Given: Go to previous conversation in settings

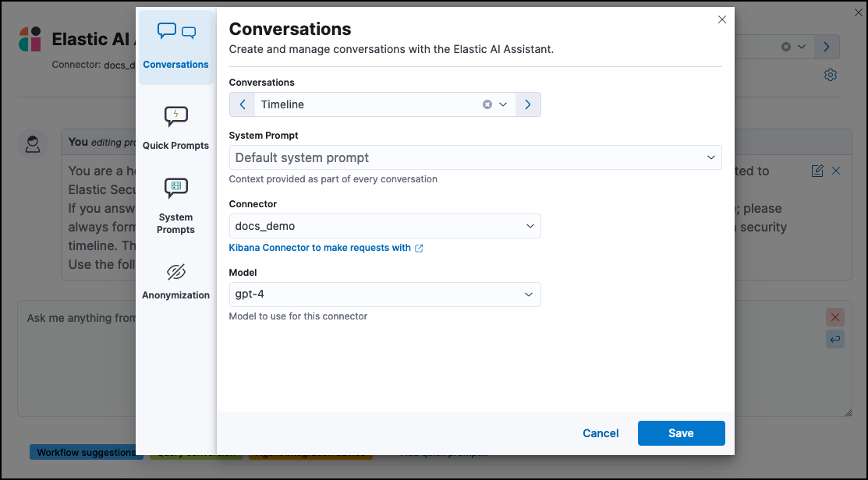Looking at the screenshot, I should point(243,104).
